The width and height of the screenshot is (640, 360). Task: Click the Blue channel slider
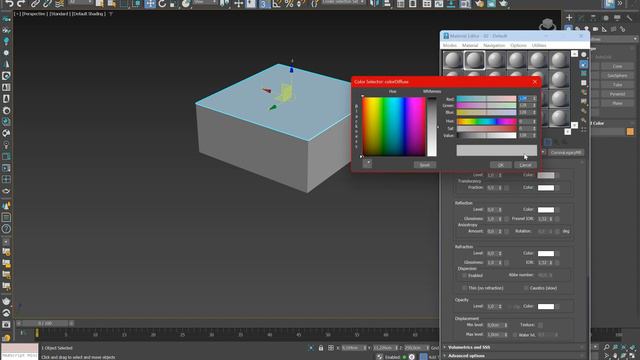click(486, 112)
